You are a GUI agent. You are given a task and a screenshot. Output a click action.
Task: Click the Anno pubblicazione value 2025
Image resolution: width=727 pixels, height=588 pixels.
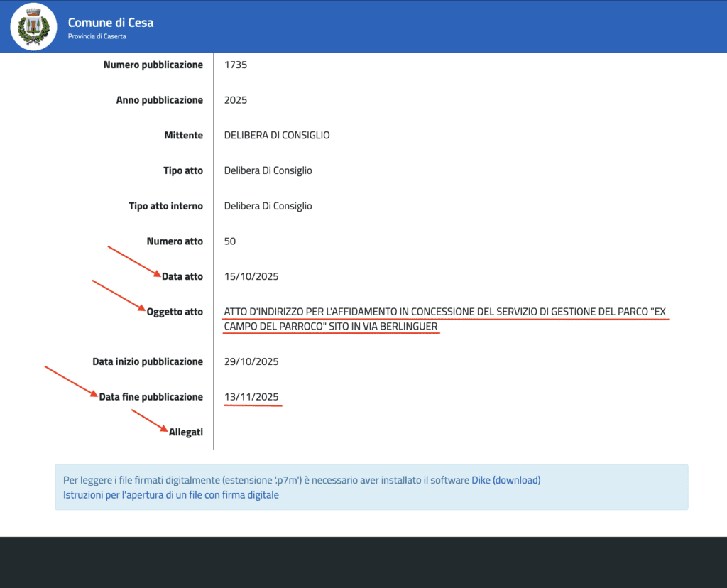click(x=235, y=100)
